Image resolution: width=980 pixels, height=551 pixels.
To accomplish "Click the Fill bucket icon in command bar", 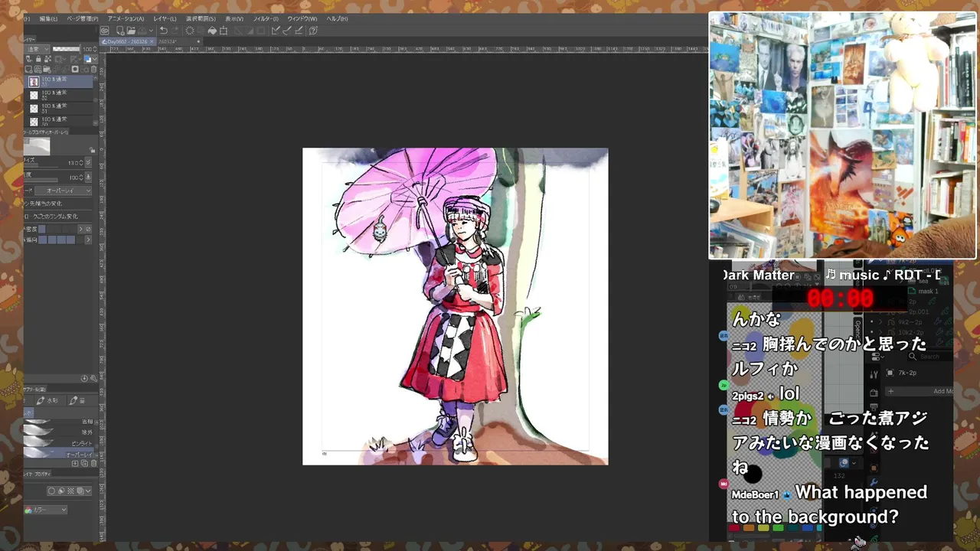I will coord(212,31).
